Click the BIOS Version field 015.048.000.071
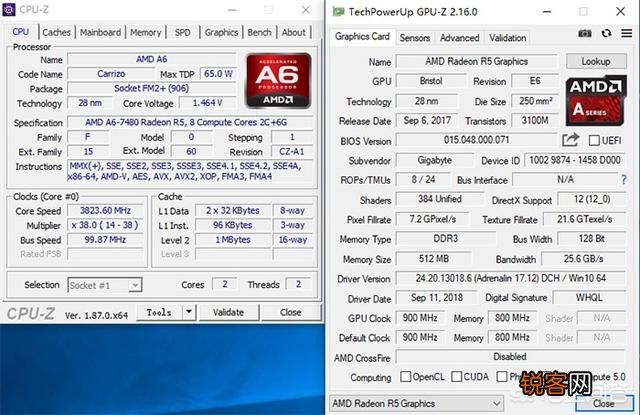Screen dimensions: 640x415 click(x=477, y=140)
